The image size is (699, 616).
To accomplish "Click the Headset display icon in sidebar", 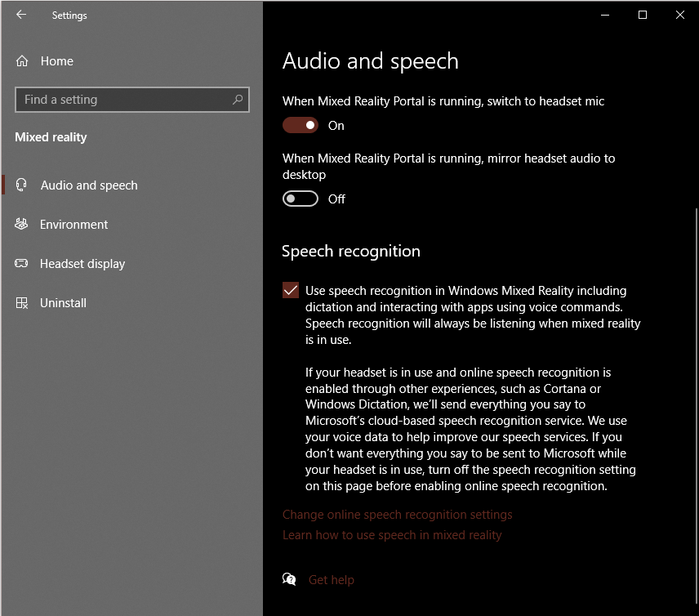I will point(22,264).
